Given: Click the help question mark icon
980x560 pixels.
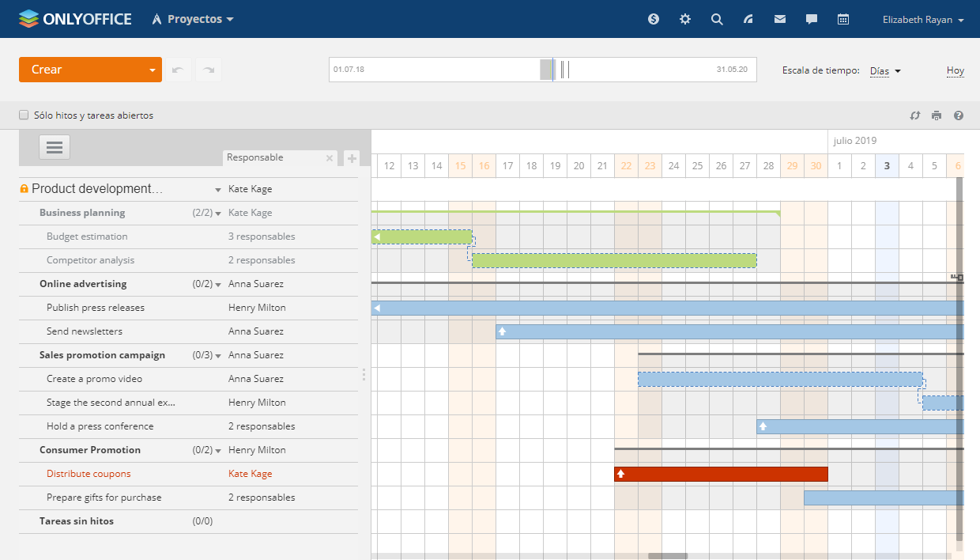Looking at the screenshot, I should click(x=959, y=115).
